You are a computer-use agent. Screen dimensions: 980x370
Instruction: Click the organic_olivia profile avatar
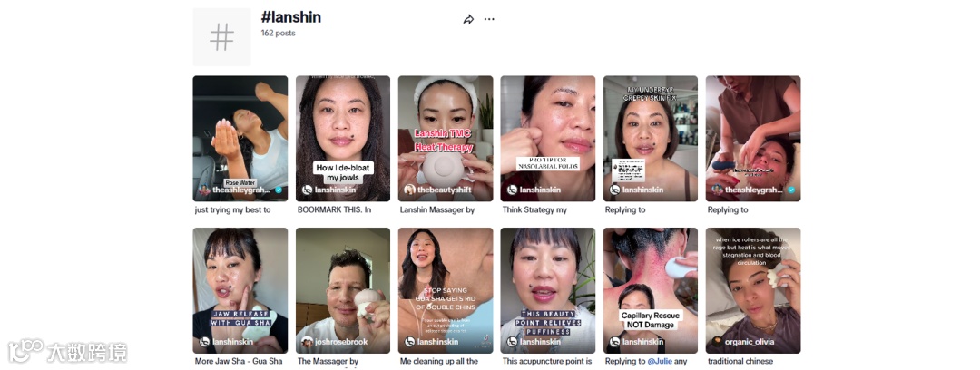pyautogui.click(x=718, y=342)
